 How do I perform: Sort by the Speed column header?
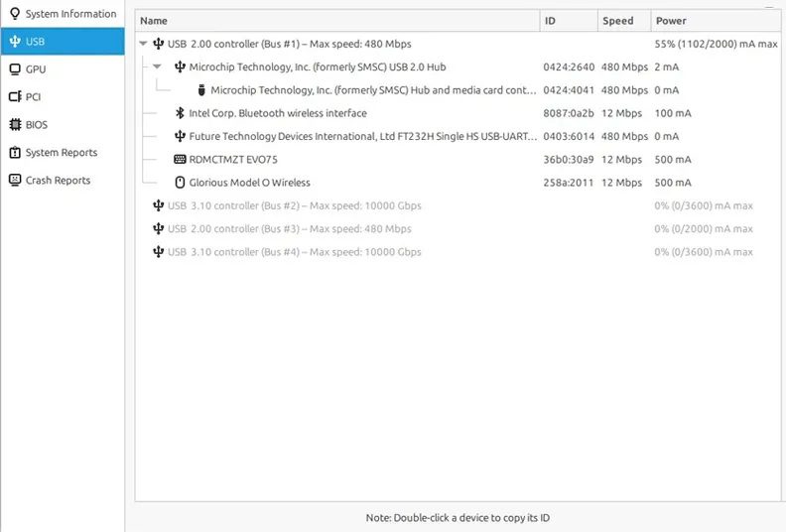[x=617, y=21]
